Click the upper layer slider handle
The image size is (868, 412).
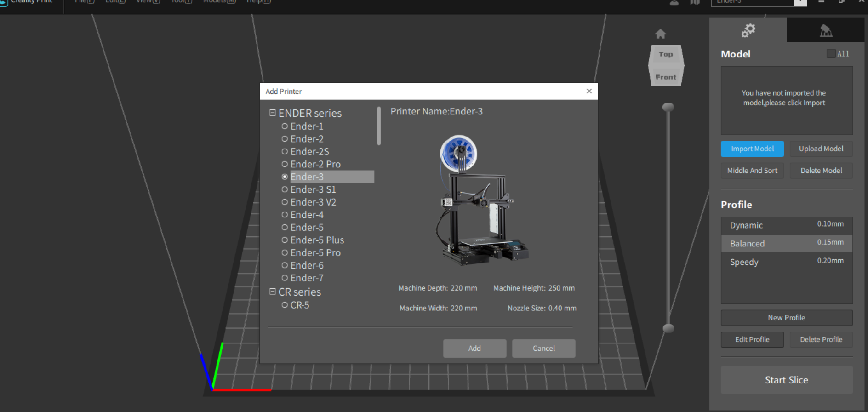coord(668,107)
